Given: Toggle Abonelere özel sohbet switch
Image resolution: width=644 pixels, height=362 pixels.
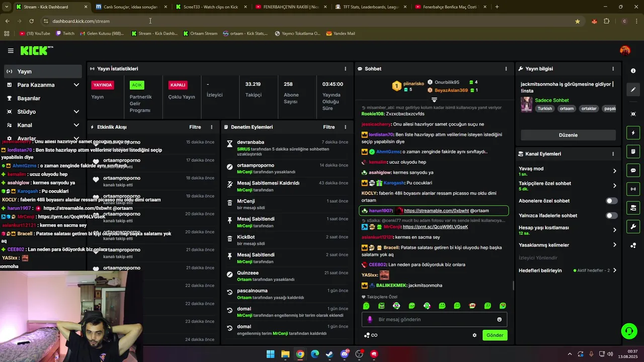Looking at the screenshot, I should coord(611,201).
